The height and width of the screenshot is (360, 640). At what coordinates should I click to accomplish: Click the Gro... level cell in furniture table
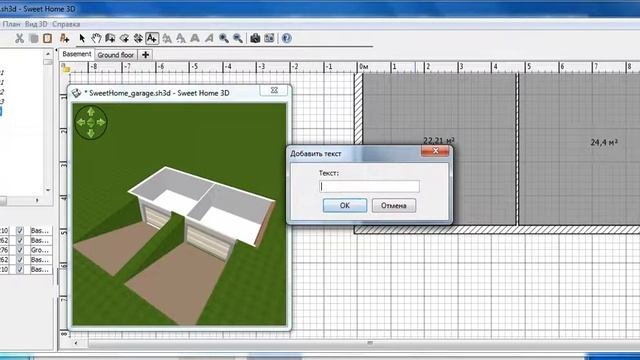click(x=40, y=250)
